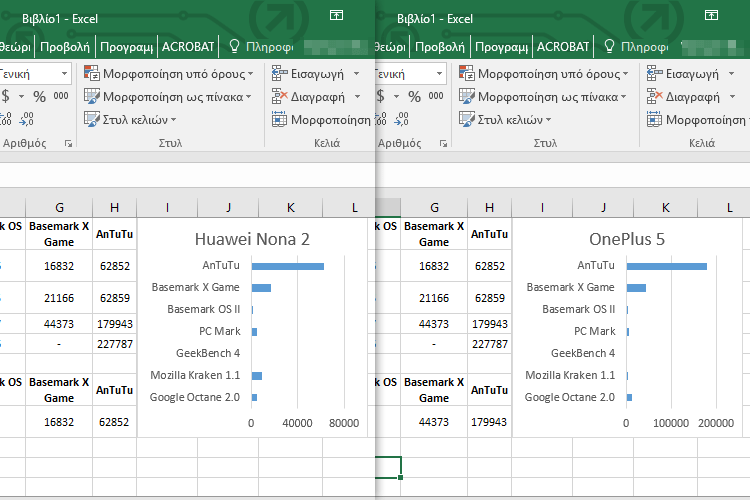Expand Γενική number format in OnePlus 5 window
Viewport: 750px width, 500px height.
click(x=439, y=74)
